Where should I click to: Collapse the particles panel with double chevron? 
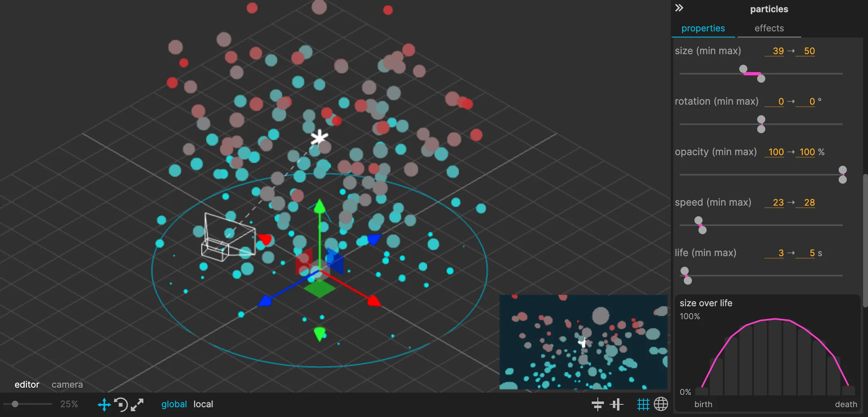pos(679,8)
